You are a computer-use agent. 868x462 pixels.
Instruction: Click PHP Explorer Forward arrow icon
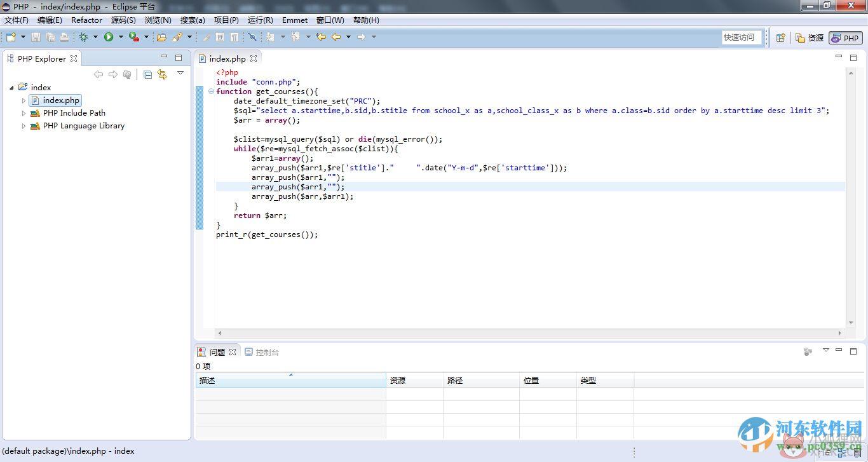click(x=112, y=74)
